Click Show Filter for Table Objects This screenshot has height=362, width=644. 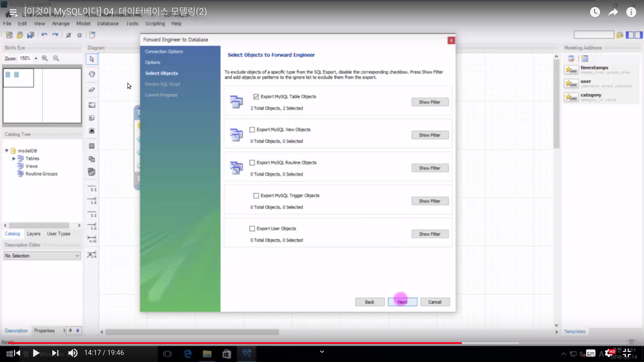(x=430, y=102)
